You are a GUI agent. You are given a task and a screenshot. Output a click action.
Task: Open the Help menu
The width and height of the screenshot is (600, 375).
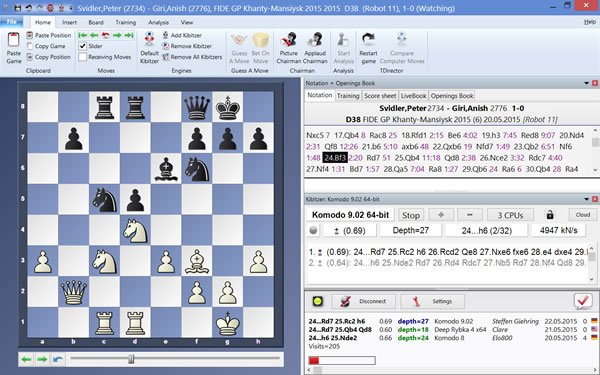(590, 22)
